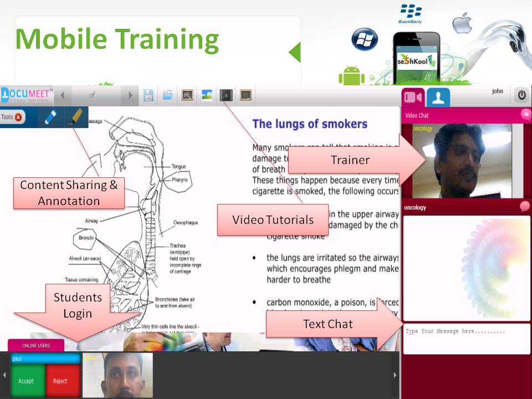Viewport: 532px width, 399px height.
Task: Close the Tools panel with red X
Action: 19,117
